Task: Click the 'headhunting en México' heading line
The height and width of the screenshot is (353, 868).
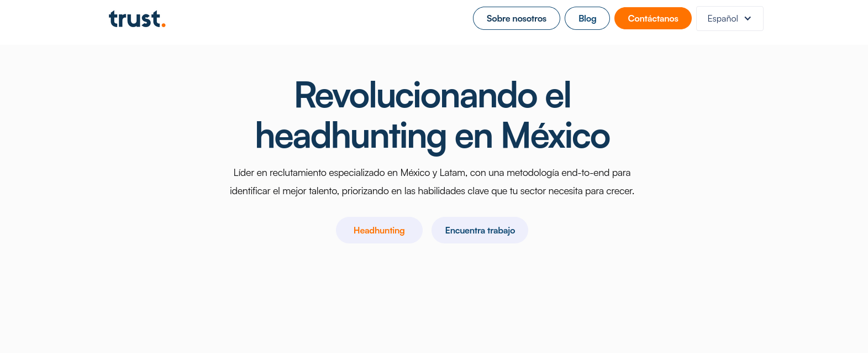Action: (432, 136)
